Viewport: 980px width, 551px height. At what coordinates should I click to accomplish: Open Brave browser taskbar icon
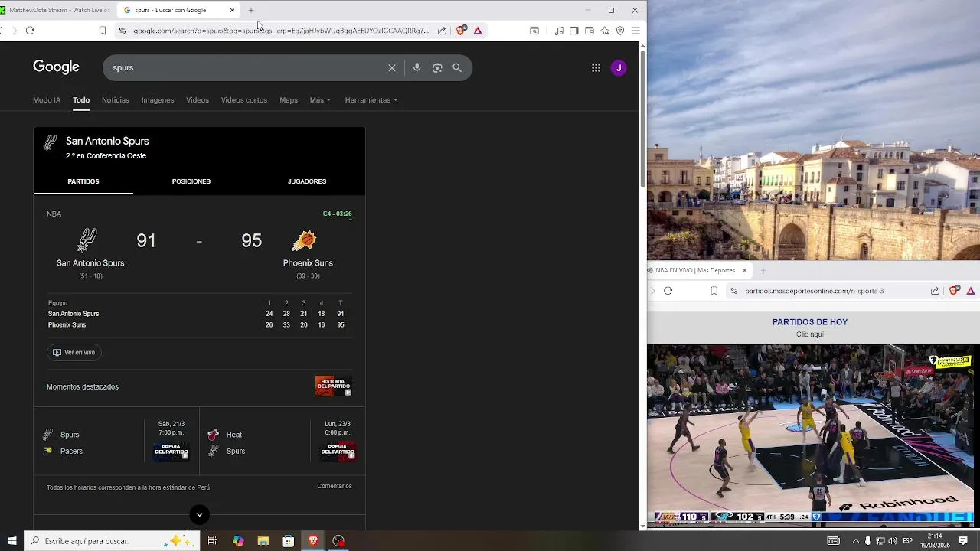coord(313,541)
